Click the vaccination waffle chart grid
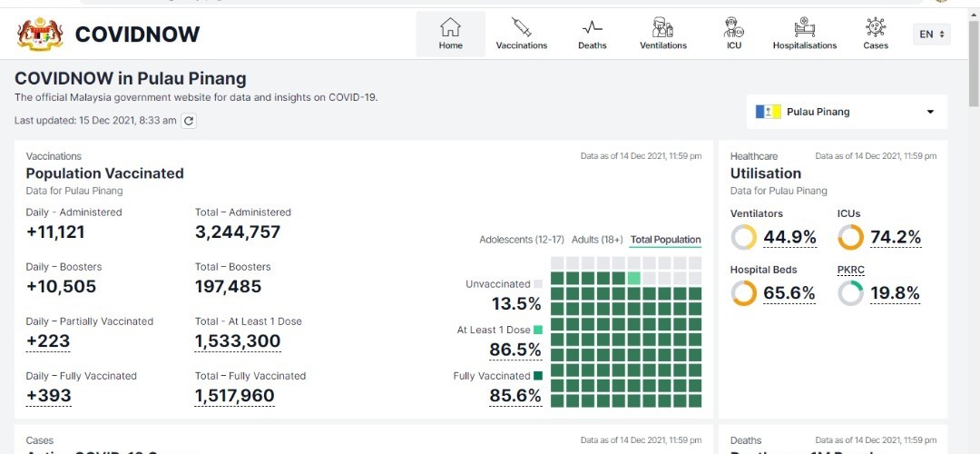The height and width of the screenshot is (454, 980). pyautogui.click(x=626, y=332)
